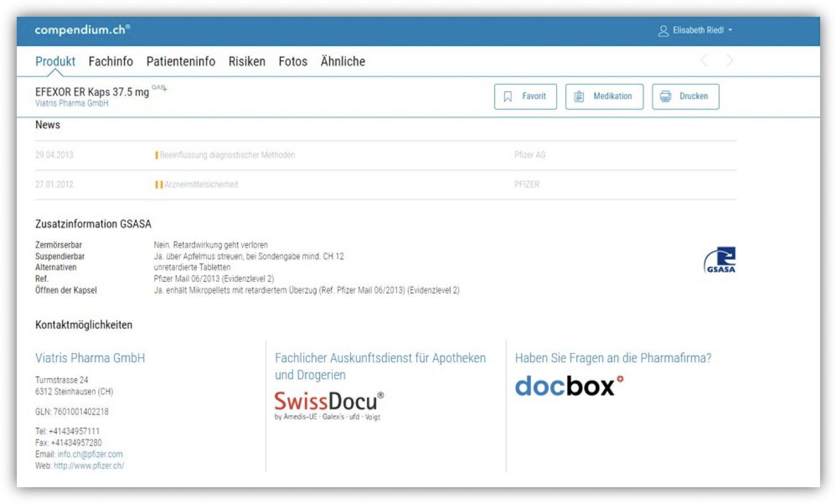Open the docbox logo link

569,386
